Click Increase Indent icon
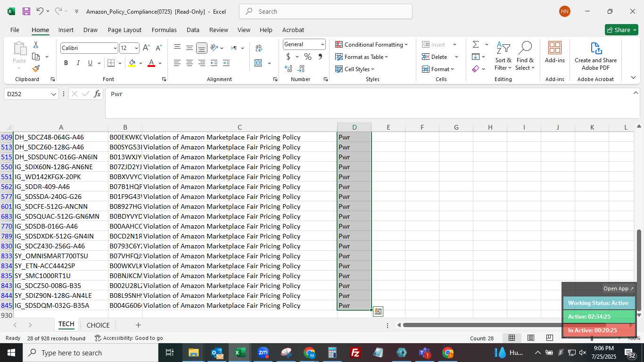This screenshot has width=644, height=362. pos(226,63)
